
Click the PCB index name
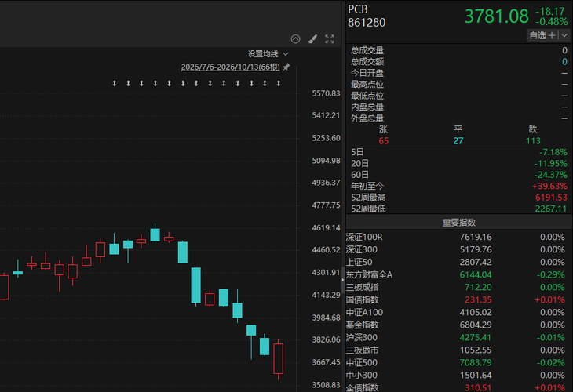coord(358,9)
